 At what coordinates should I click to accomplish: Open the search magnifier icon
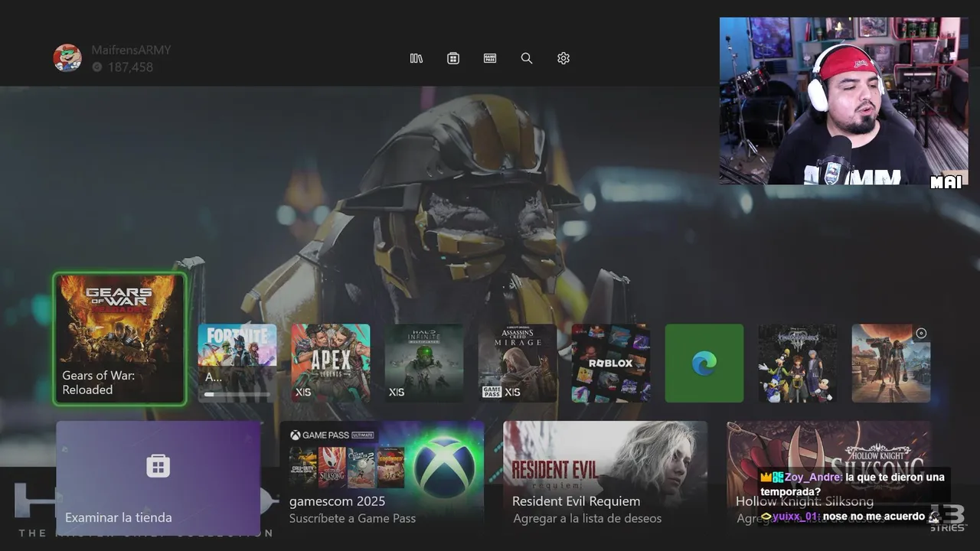[527, 58]
